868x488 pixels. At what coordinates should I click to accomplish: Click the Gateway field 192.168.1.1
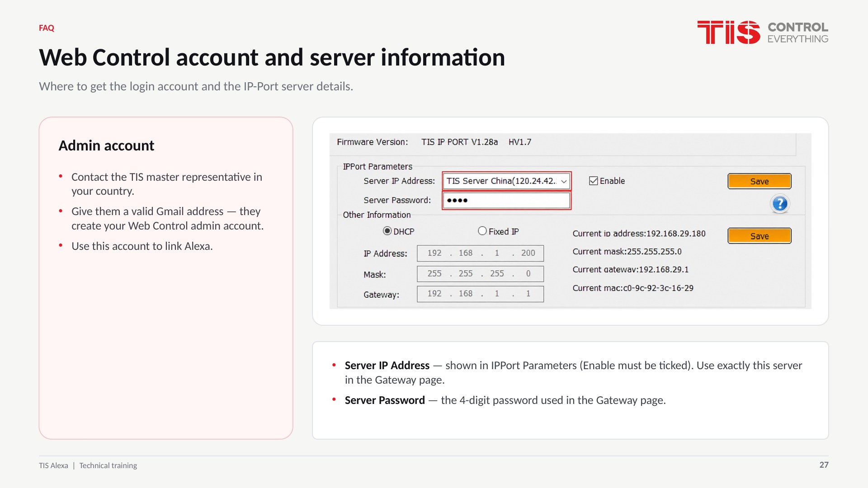point(480,294)
